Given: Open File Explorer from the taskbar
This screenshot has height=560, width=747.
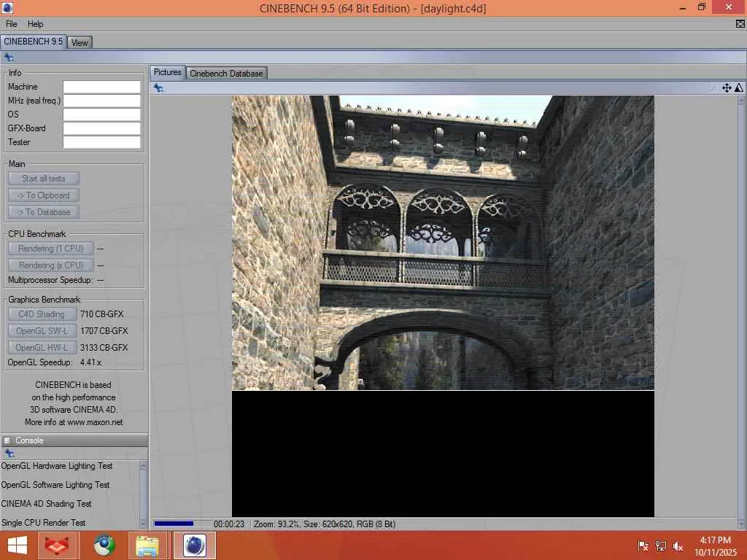Looking at the screenshot, I should tap(147, 545).
